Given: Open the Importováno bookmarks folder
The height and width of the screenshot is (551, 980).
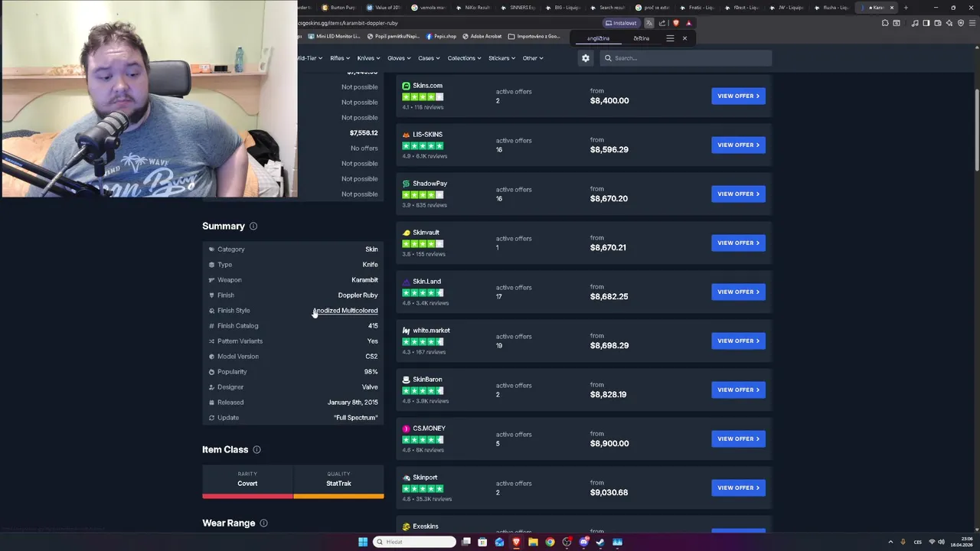Looking at the screenshot, I should click(x=534, y=36).
